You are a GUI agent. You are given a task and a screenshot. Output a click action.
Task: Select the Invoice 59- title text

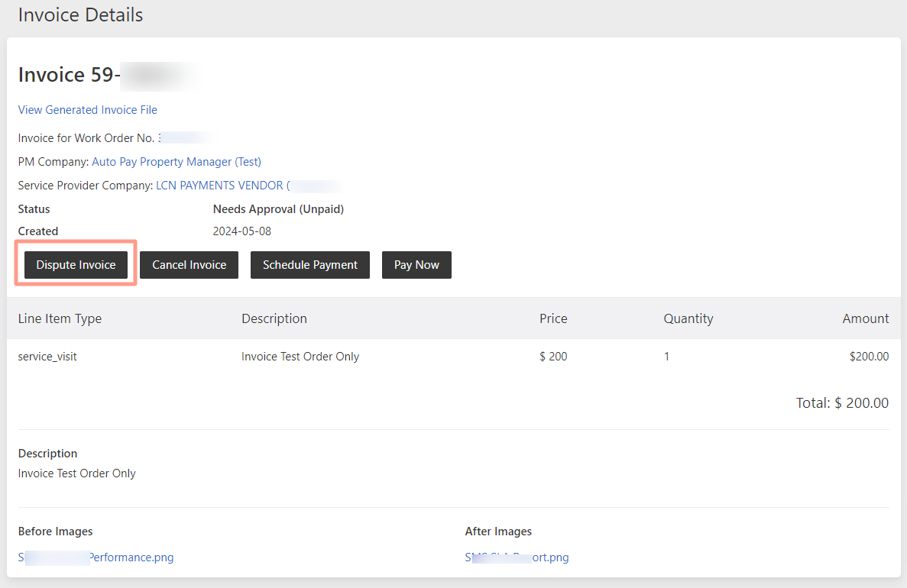click(70, 75)
